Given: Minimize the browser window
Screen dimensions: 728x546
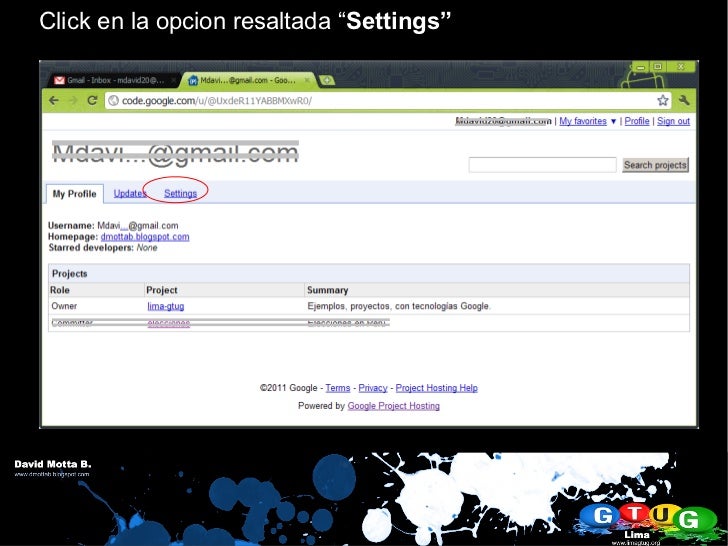Looking at the screenshot, I should [641, 67].
